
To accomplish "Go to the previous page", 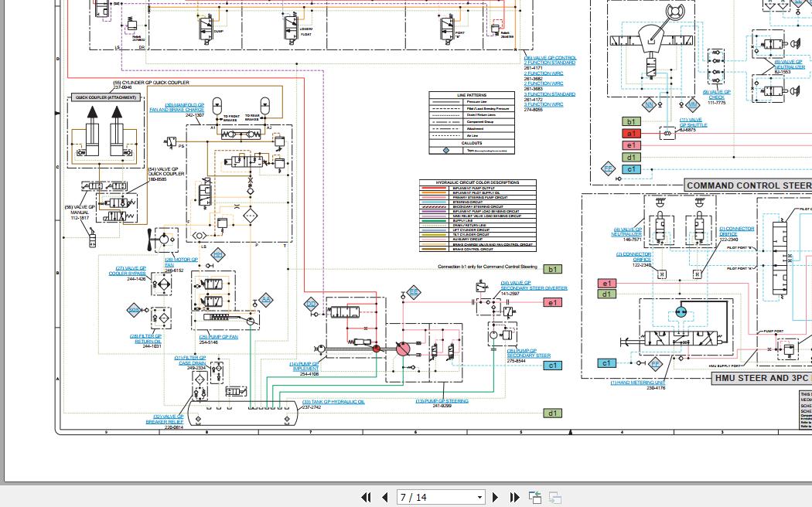I will point(384,498).
